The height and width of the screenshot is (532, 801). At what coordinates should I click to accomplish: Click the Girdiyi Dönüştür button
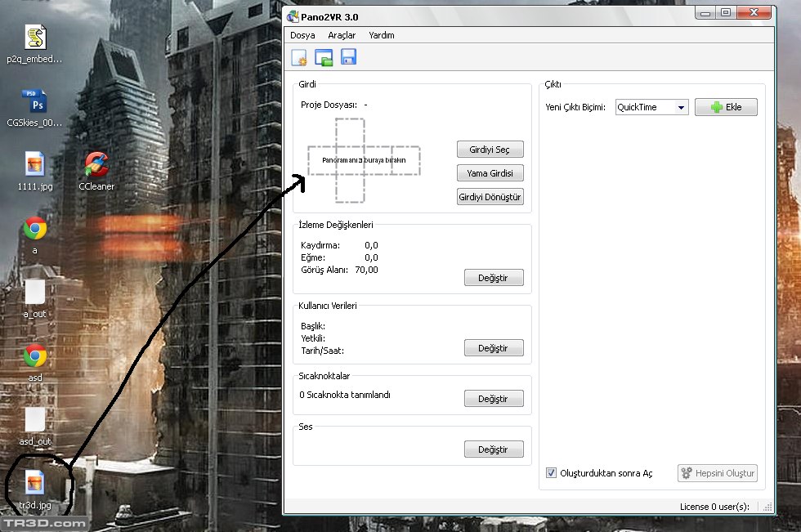point(490,197)
